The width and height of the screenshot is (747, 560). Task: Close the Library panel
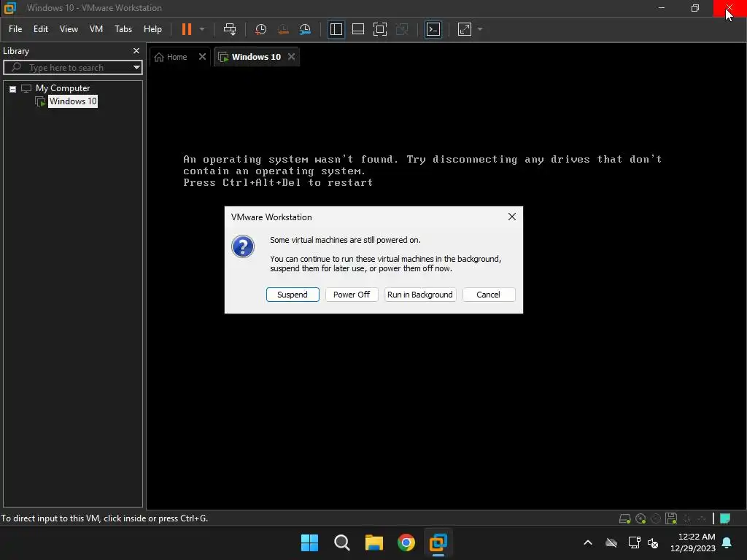[136, 50]
